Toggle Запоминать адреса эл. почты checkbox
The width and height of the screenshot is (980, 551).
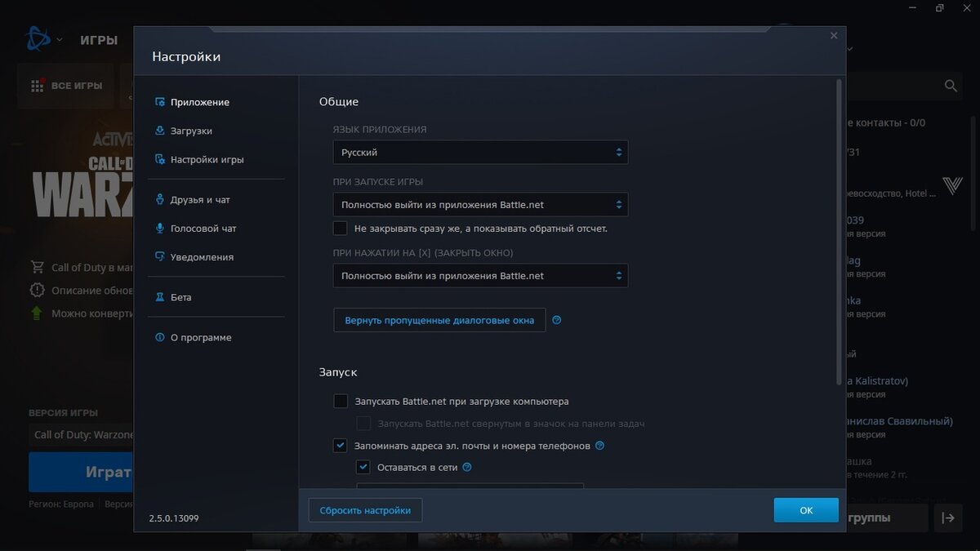(341, 446)
